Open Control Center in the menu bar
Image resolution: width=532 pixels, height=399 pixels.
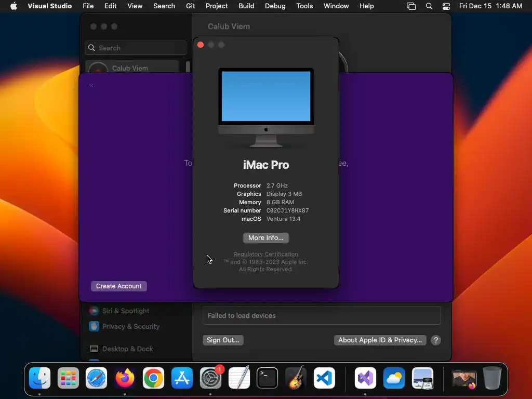click(x=446, y=6)
